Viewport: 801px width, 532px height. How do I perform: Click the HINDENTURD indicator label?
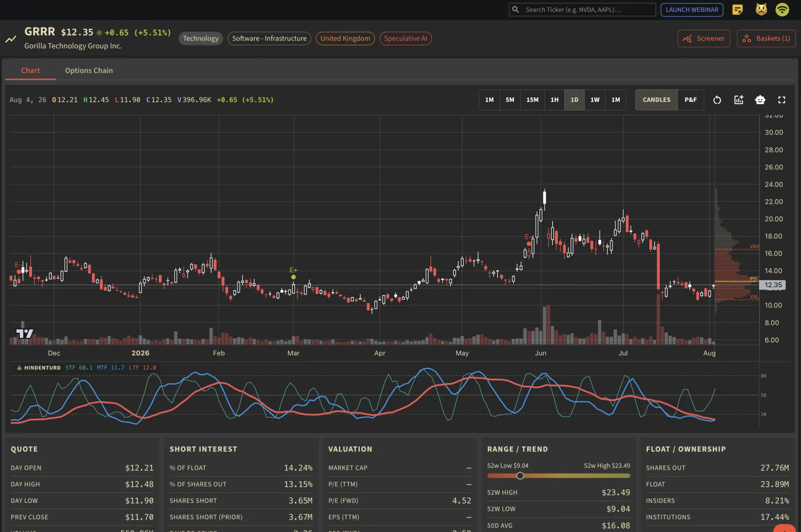(42, 368)
